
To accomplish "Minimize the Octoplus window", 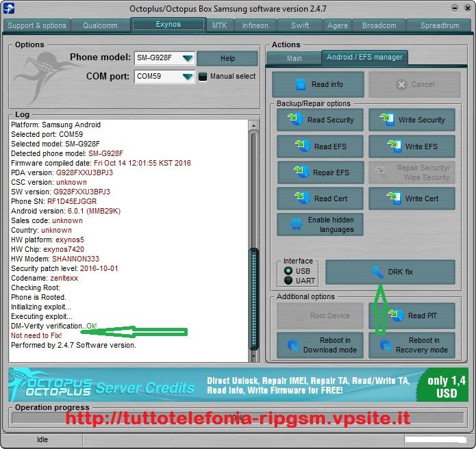I will pos(455,8).
